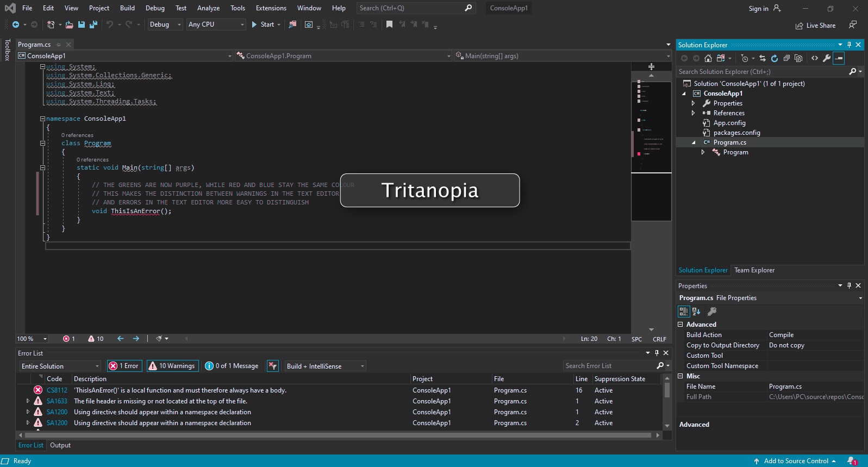This screenshot has height=467, width=868.
Task: Open the Entire Solution scope dropdown
Action: (x=60, y=366)
